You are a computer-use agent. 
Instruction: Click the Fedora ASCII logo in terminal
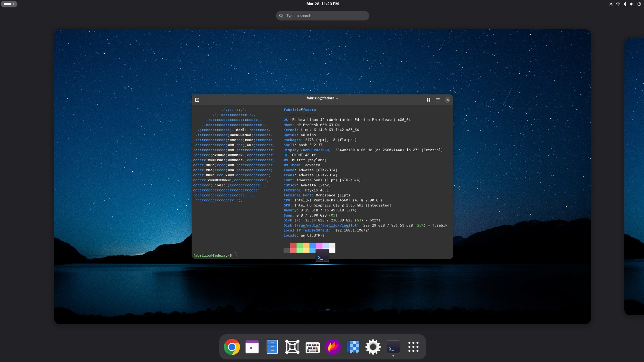[234, 155]
